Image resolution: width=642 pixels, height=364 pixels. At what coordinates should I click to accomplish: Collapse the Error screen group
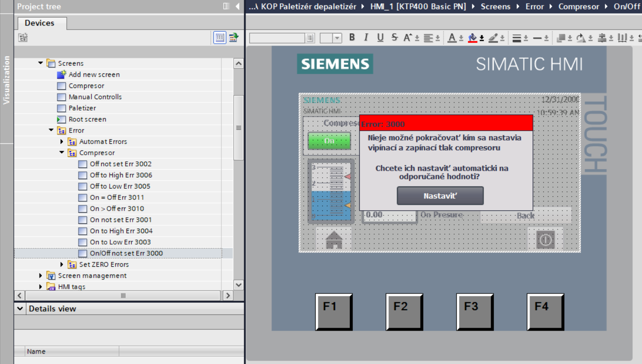tap(51, 130)
